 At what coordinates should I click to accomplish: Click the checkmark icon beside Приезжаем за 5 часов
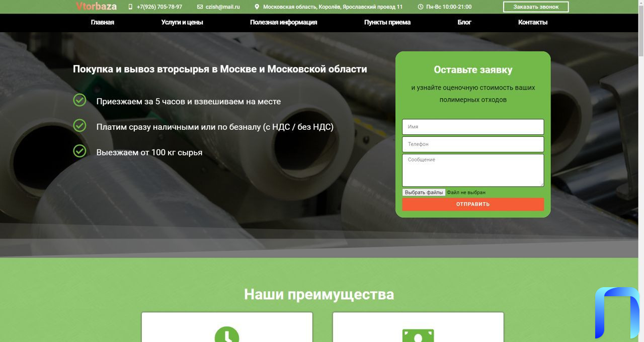click(79, 100)
